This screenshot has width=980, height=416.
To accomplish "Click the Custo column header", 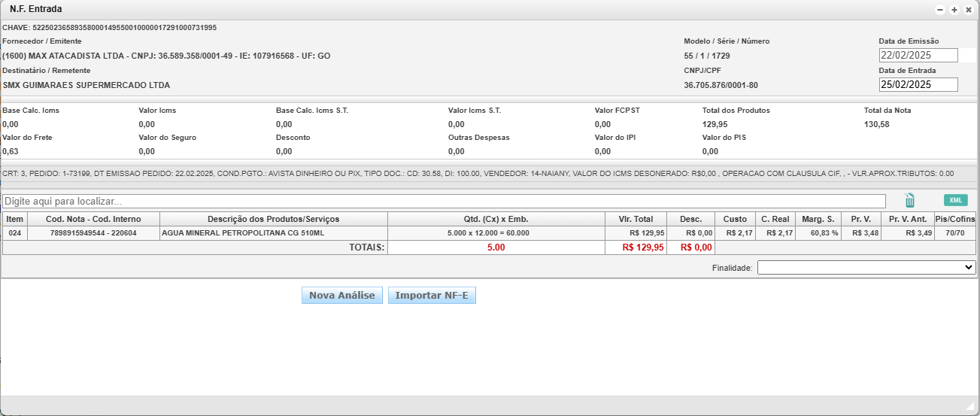I will 735,219.
